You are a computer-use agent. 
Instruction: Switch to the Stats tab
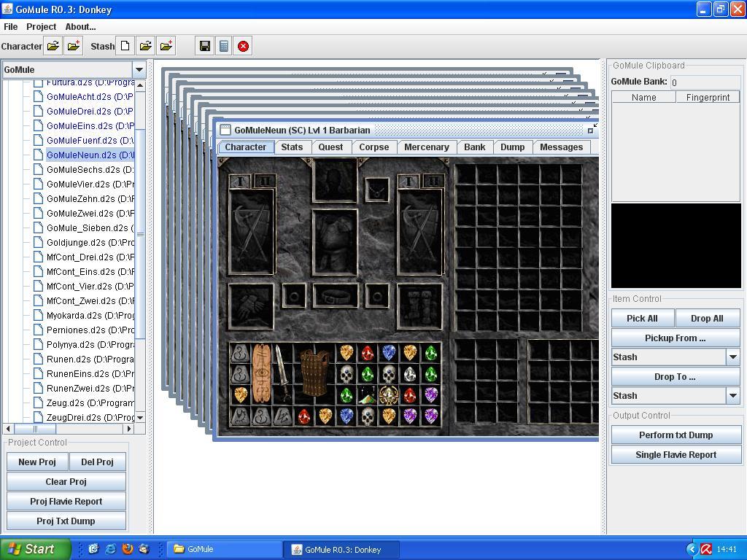[292, 147]
